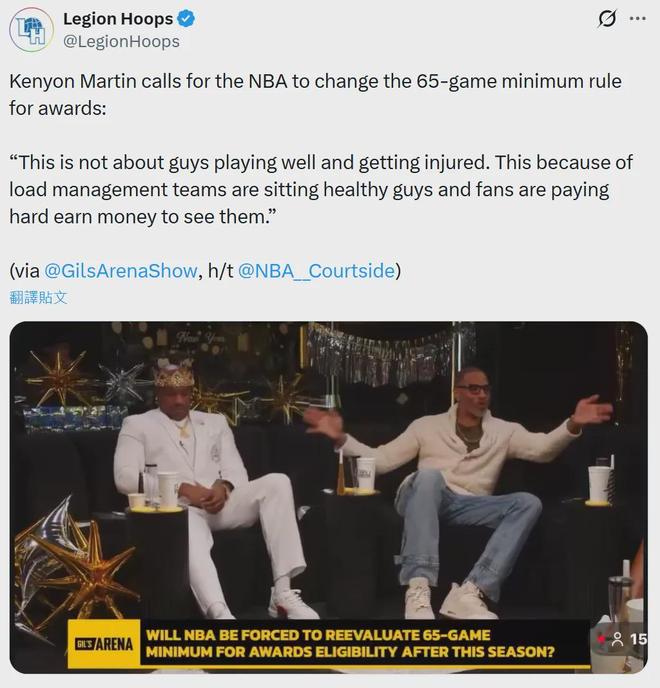The height and width of the screenshot is (688, 660).
Task: Open the @GilsArenaShow mention
Action: click(x=121, y=271)
